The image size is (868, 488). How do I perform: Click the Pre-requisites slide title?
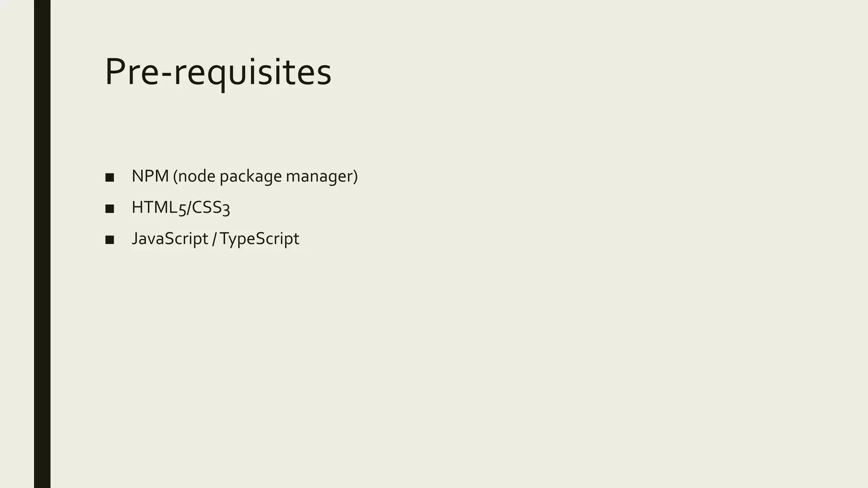point(218,72)
